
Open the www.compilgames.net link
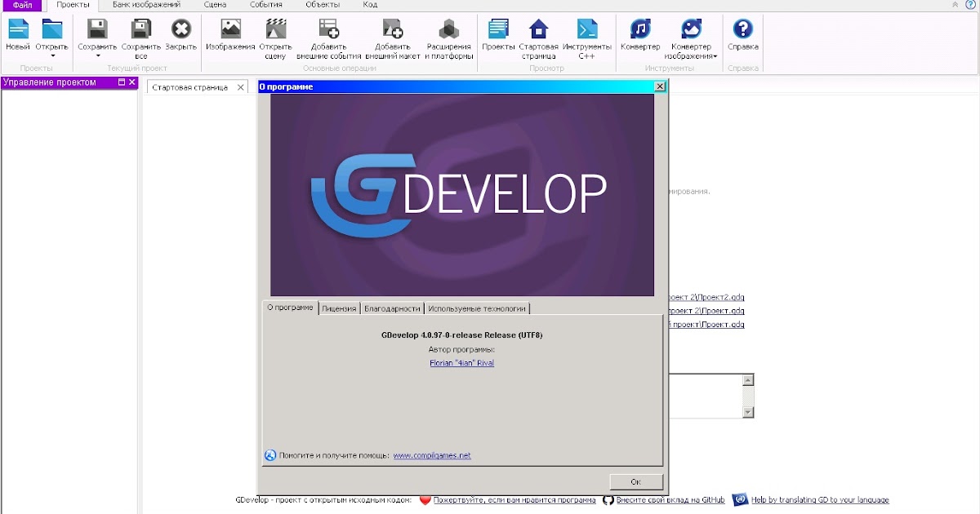pyautogui.click(x=434, y=455)
